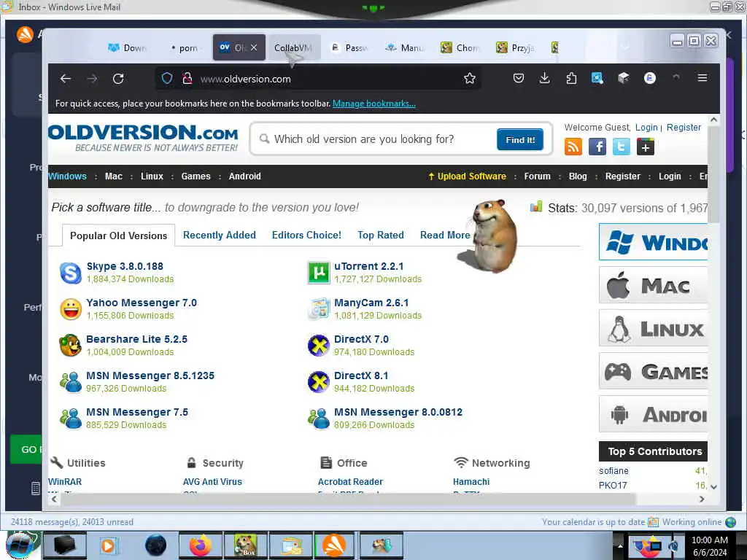Open the Skype 3.8.0.188 link

pos(125,266)
